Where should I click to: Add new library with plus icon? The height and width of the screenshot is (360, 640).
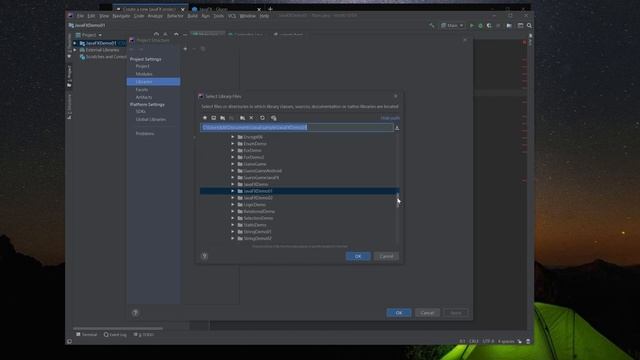pos(185,49)
